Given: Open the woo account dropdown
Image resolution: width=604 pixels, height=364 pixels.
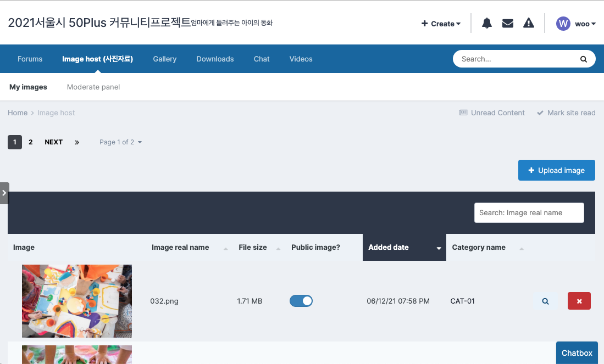Looking at the screenshot, I should [576, 24].
